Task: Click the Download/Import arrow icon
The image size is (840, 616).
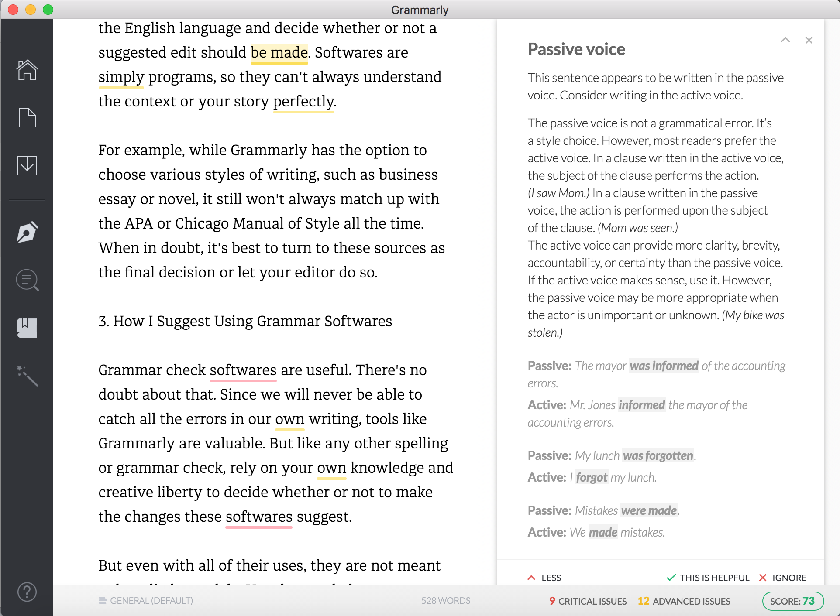Action: (27, 166)
